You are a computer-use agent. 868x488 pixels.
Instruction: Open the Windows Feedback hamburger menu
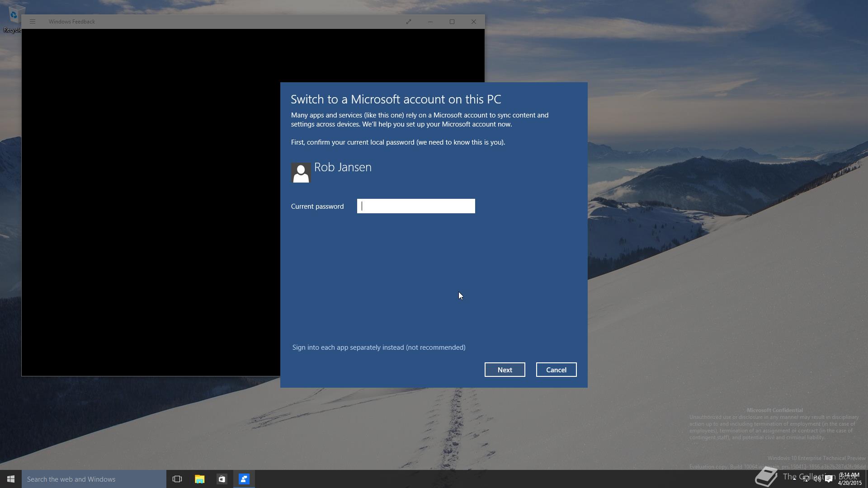point(33,22)
